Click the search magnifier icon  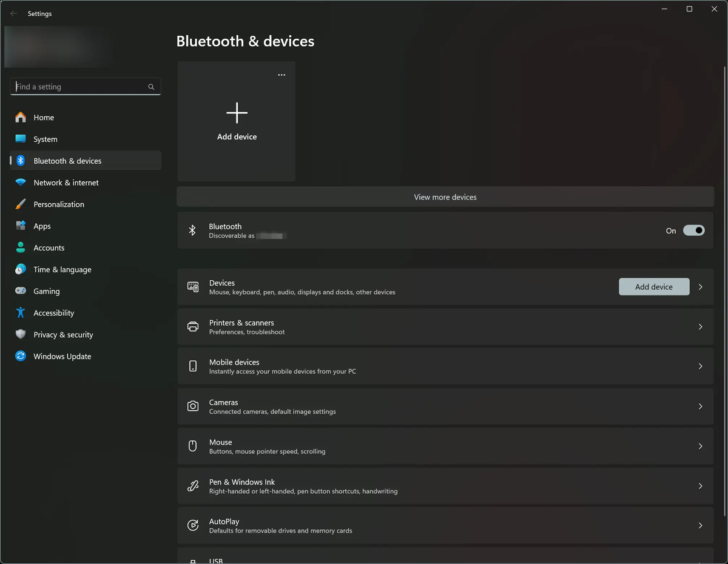coord(151,87)
